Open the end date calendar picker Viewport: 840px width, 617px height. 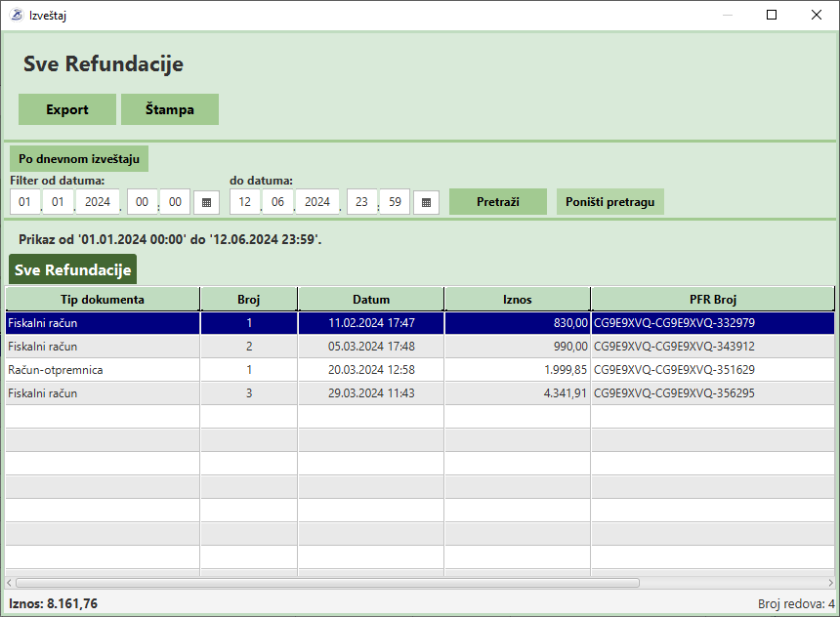coord(426,202)
